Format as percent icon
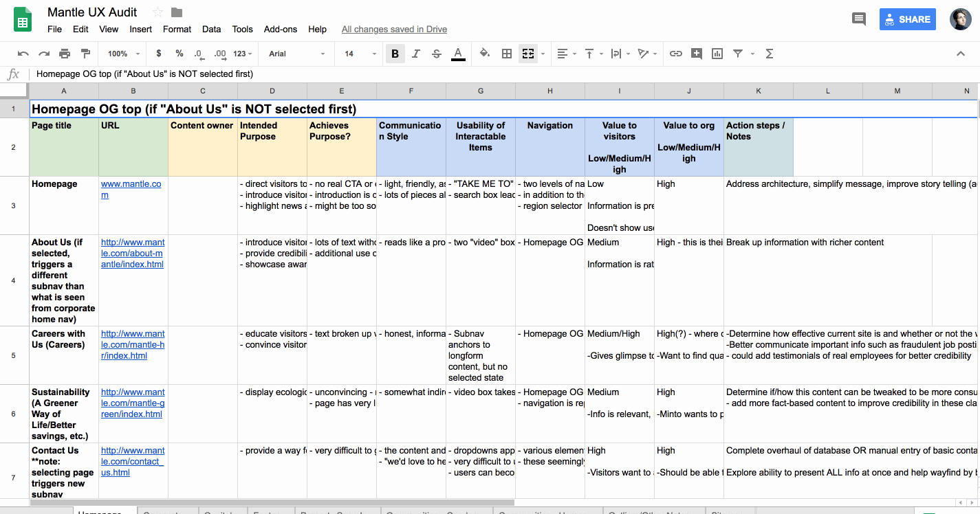 pyautogui.click(x=179, y=54)
